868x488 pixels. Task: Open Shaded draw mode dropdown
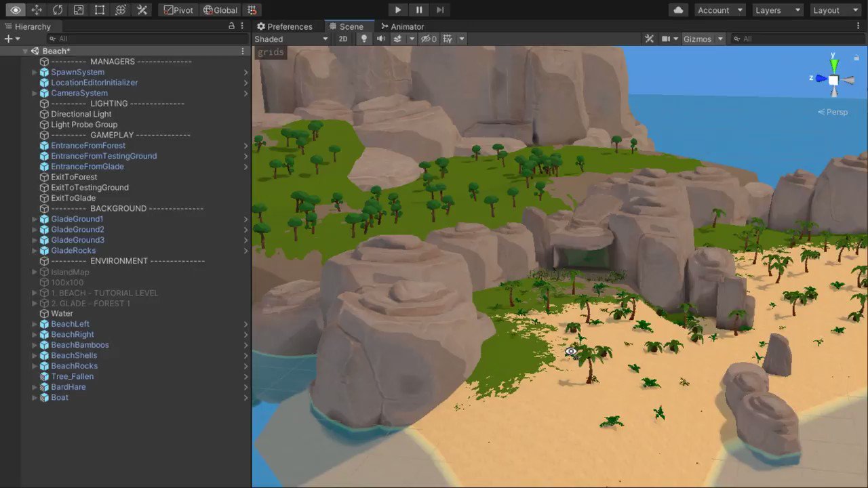coord(291,39)
